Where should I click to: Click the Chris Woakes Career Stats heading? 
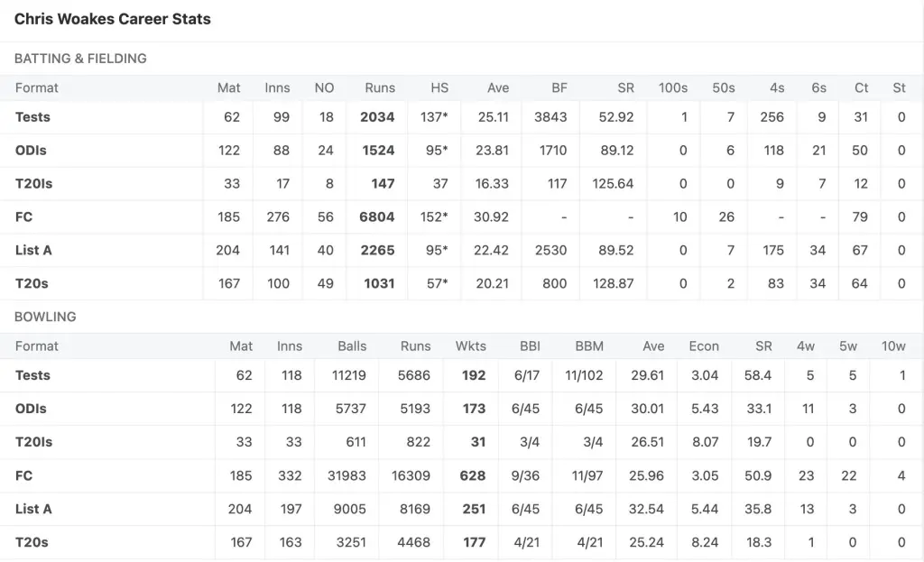click(x=113, y=19)
